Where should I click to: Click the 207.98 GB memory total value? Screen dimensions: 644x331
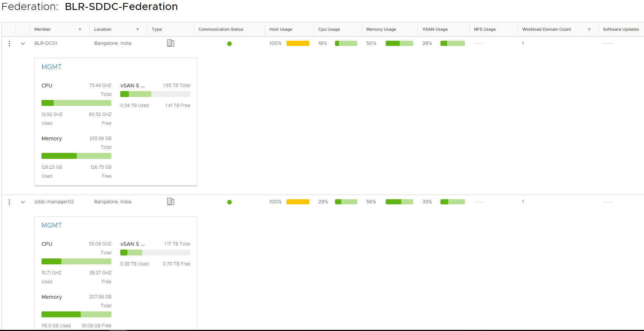[100, 297]
